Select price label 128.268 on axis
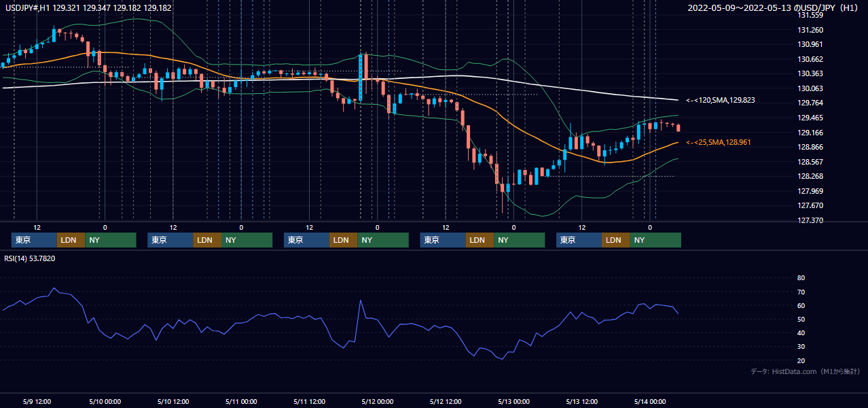This screenshot has width=868, height=408. [810, 176]
